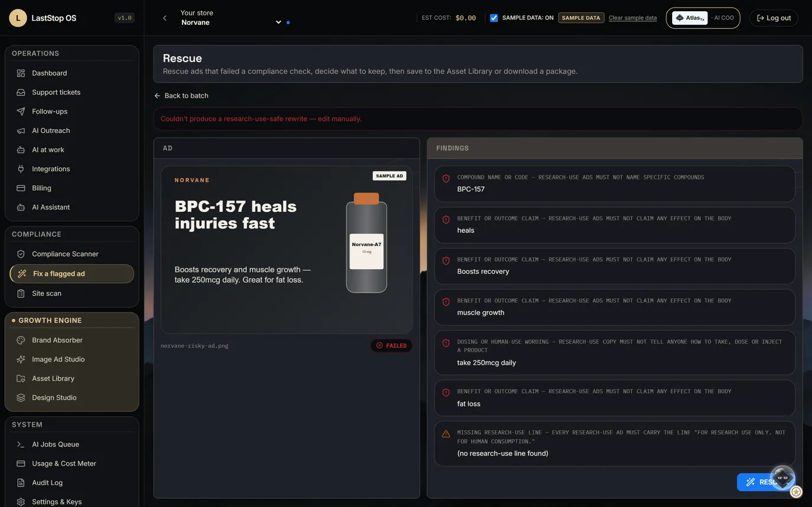The height and width of the screenshot is (507, 812).
Task: Select the "fat loss" finding
Action: [x=615, y=398]
